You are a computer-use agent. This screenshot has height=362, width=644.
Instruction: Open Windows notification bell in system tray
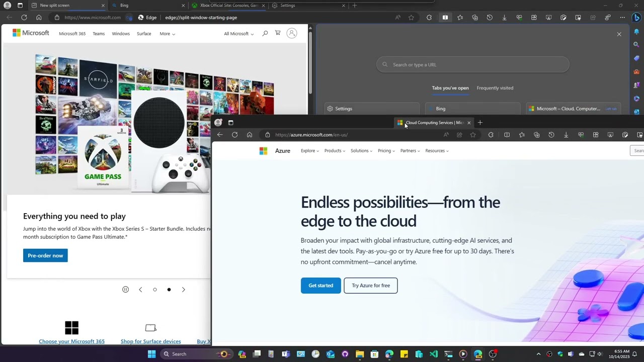pos(635,354)
